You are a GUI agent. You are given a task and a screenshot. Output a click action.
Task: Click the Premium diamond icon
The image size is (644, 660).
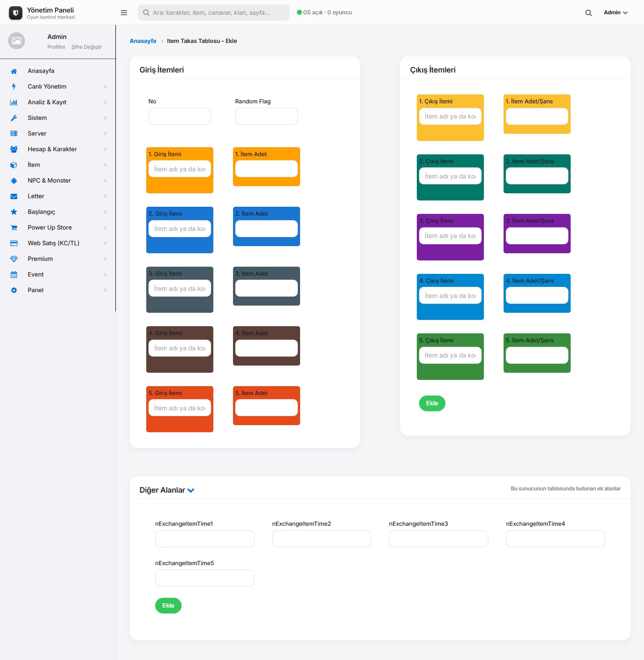[x=14, y=259]
